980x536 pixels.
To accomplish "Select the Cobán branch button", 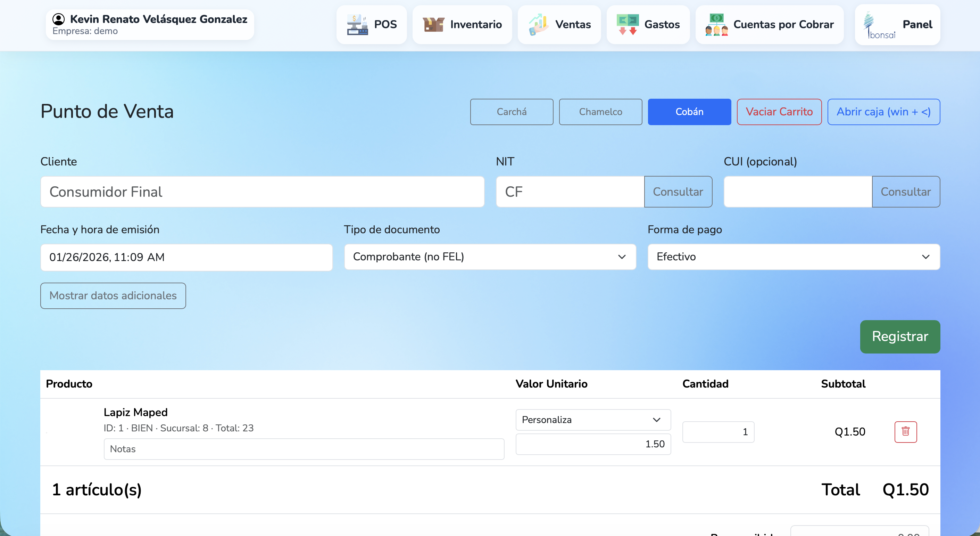I will [689, 112].
